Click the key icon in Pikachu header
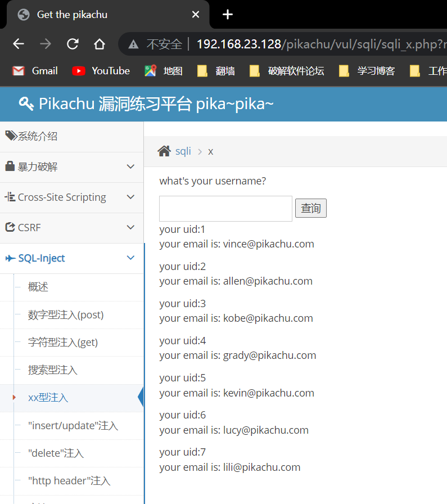This screenshot has height=504, width=447. [26, 103]
